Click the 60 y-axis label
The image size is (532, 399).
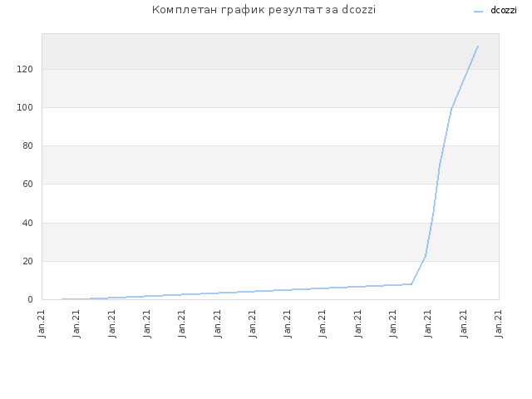coord(27,185)
